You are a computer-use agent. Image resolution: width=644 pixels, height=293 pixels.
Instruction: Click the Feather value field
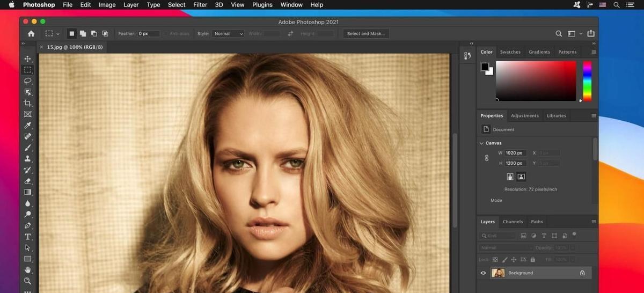point(148,34)
